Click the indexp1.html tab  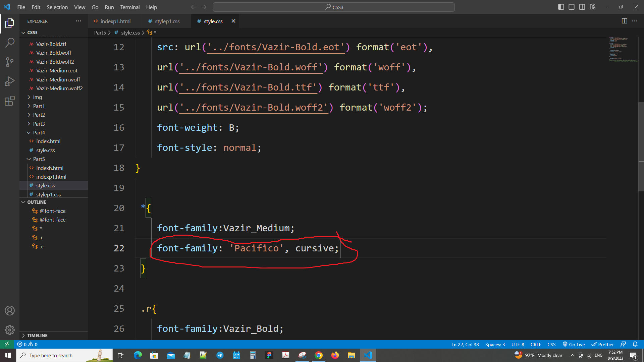(x=115, y=21)
